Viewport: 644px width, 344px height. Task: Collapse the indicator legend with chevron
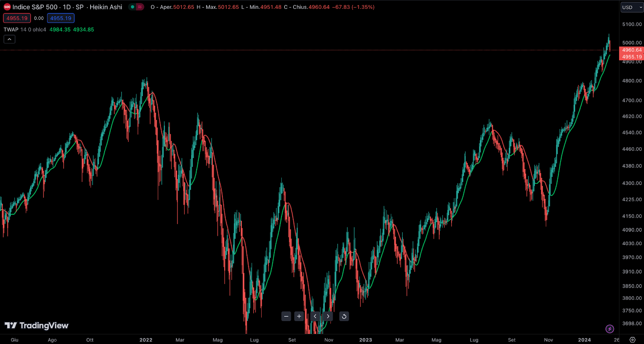click(9, 39)
